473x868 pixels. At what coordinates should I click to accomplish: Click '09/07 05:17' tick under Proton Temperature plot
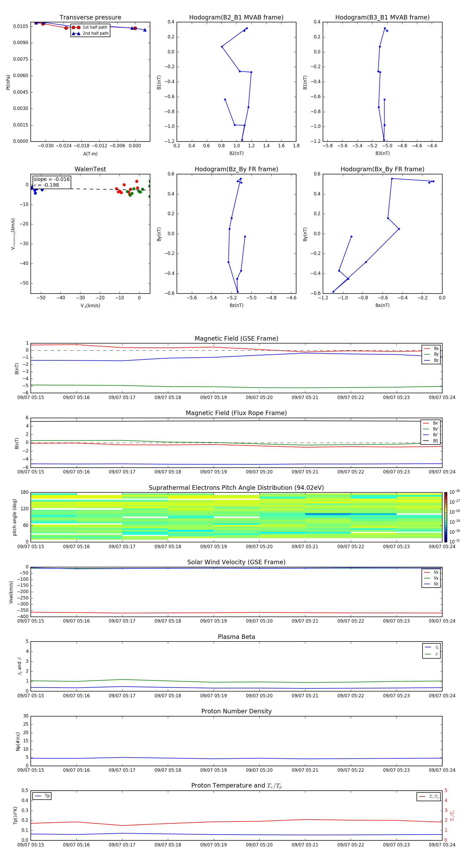point(122,845)
